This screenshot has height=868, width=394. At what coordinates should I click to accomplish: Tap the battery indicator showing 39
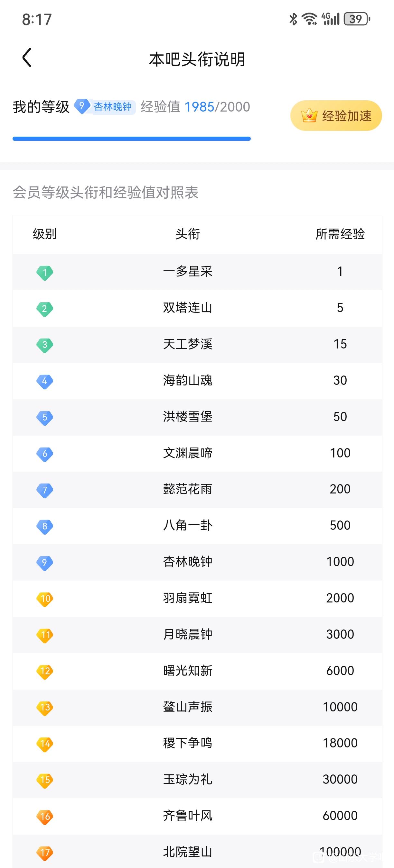(x=357, y=19)
